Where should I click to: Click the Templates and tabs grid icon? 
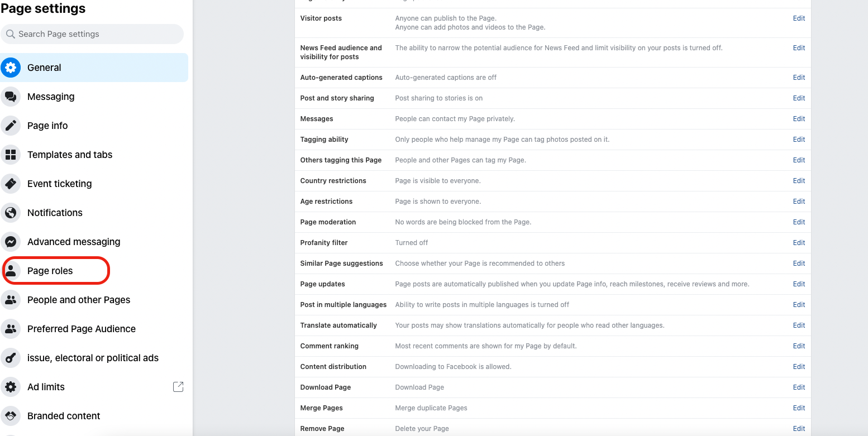11,155
